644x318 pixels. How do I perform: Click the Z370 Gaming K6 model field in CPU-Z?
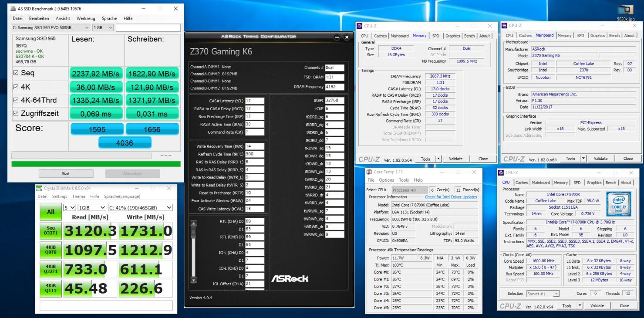tap(564, 56)
